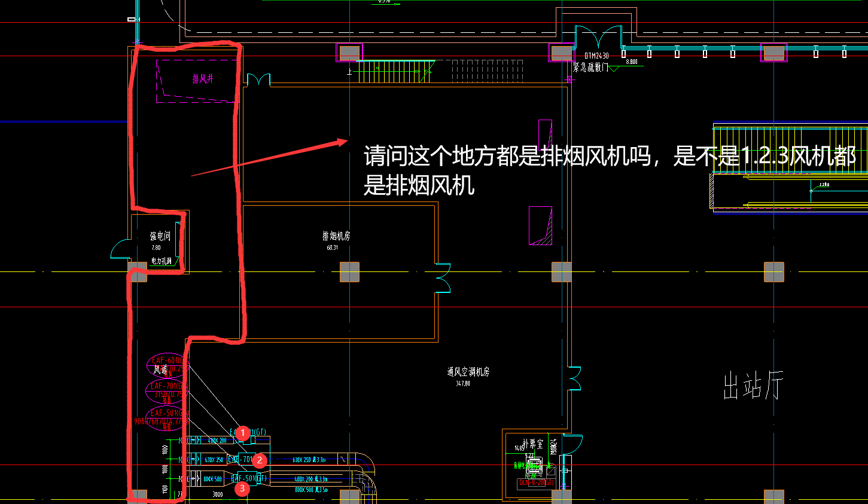The image size is (868, 504).
Task: Click the 通风空调机房 room label
Action: (468, 372)
